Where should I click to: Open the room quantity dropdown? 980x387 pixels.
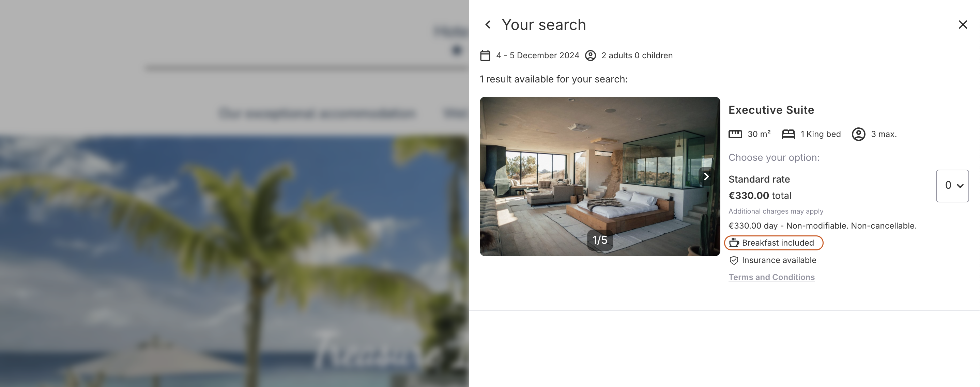tap(952, 186)
